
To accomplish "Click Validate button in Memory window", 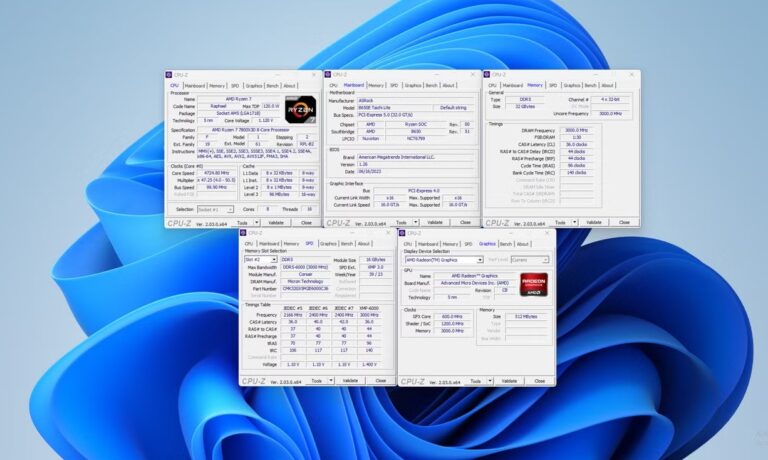I will tap(594, 222).
